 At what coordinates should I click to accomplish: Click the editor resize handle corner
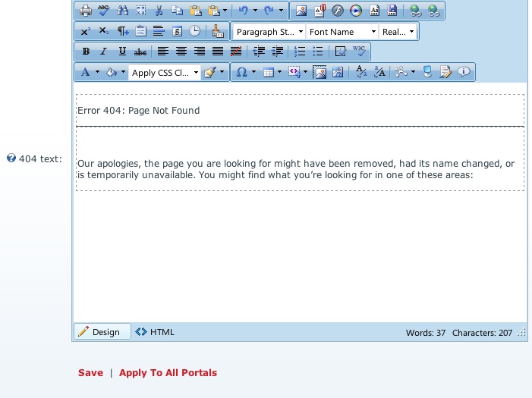pyautogui.click(x=522, y=332)
